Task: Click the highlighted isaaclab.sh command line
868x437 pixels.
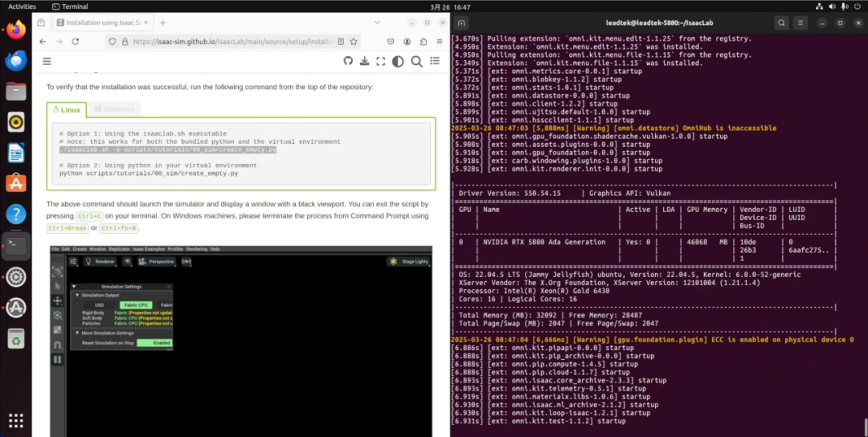Action: [x=168, y=150]
